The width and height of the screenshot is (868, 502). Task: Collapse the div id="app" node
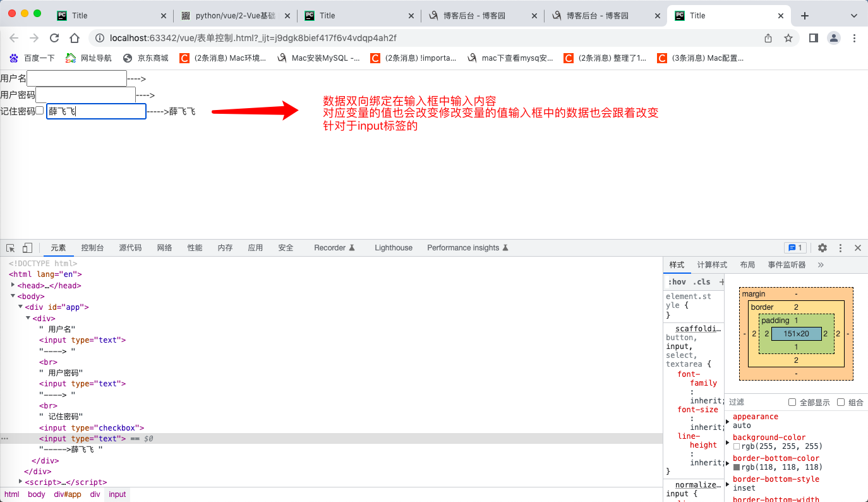coord(21,307)
